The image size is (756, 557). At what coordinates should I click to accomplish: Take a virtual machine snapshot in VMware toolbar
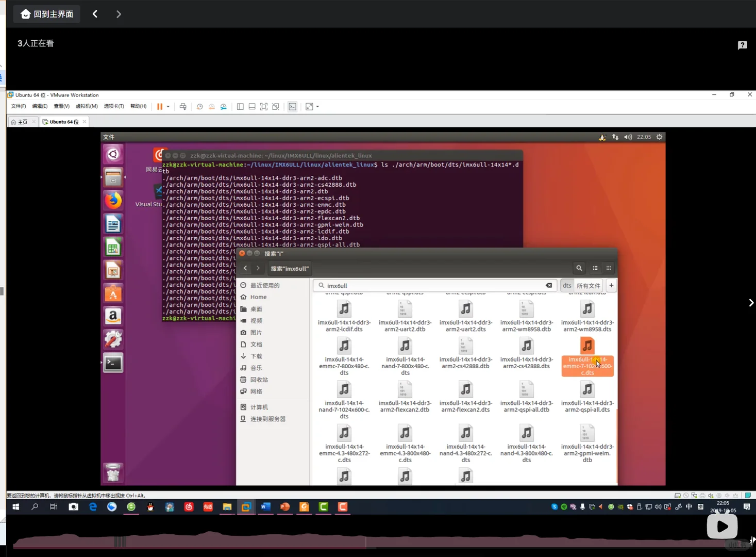click(199, 106)
